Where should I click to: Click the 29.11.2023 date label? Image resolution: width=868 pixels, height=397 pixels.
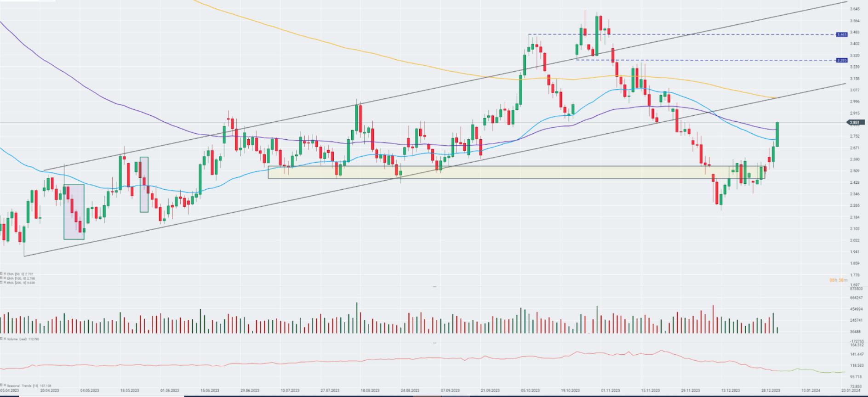coord(691,391)
